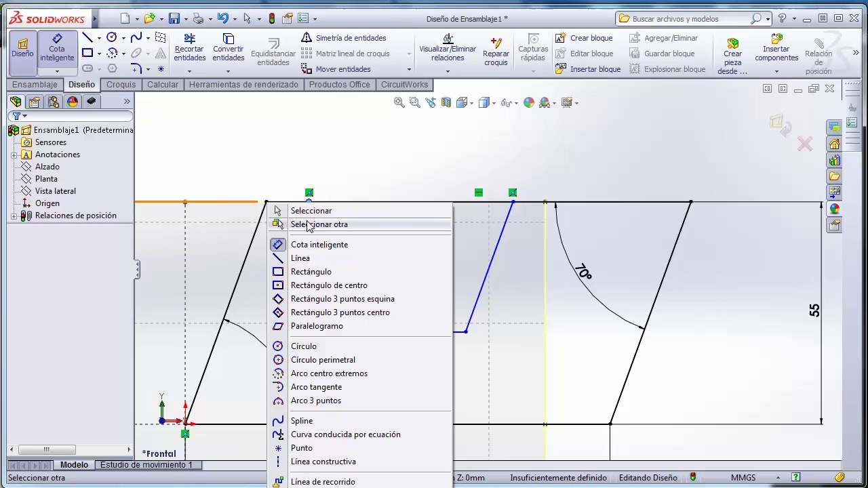Switch to the Croquis tab
The image size is (868, 488).
(x=121, y=85)
